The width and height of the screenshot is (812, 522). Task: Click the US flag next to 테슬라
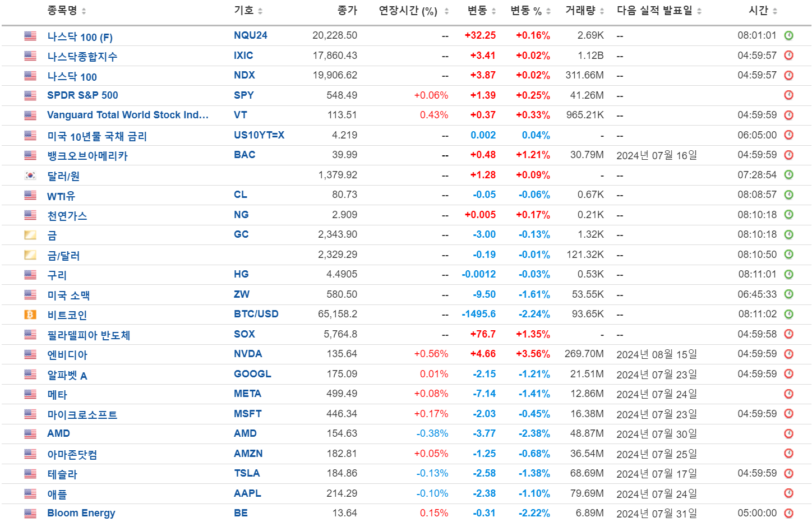click(x=30, y=474)
